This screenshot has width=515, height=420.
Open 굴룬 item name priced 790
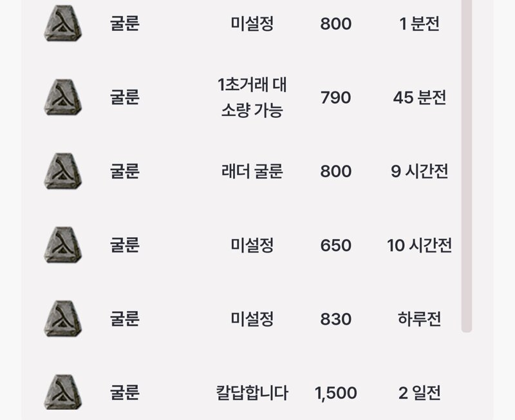point(124,98)
